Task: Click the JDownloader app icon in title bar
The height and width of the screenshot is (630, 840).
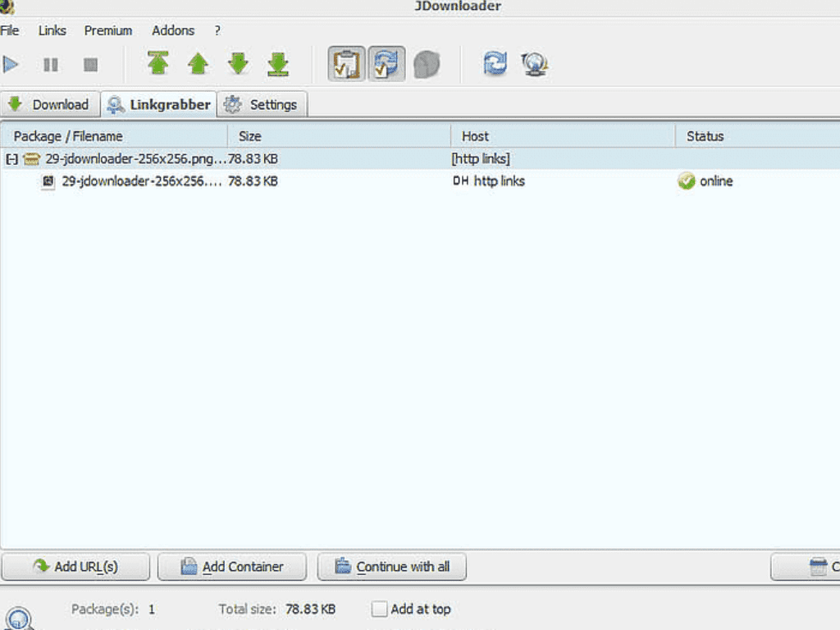Action: (7, 7)
